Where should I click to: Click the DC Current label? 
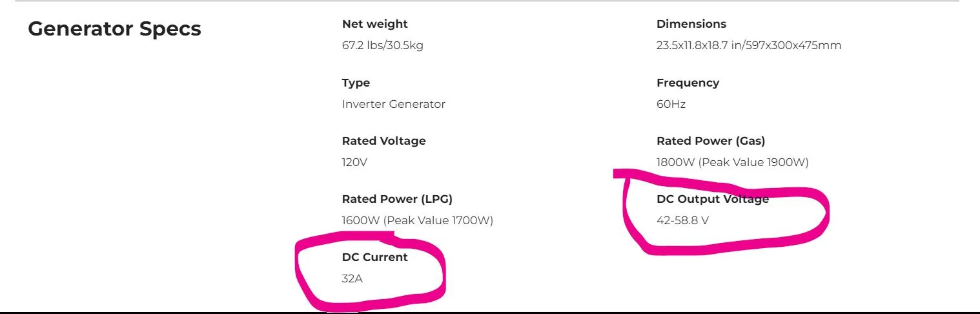pyautogui.click(x=374, y=257)
